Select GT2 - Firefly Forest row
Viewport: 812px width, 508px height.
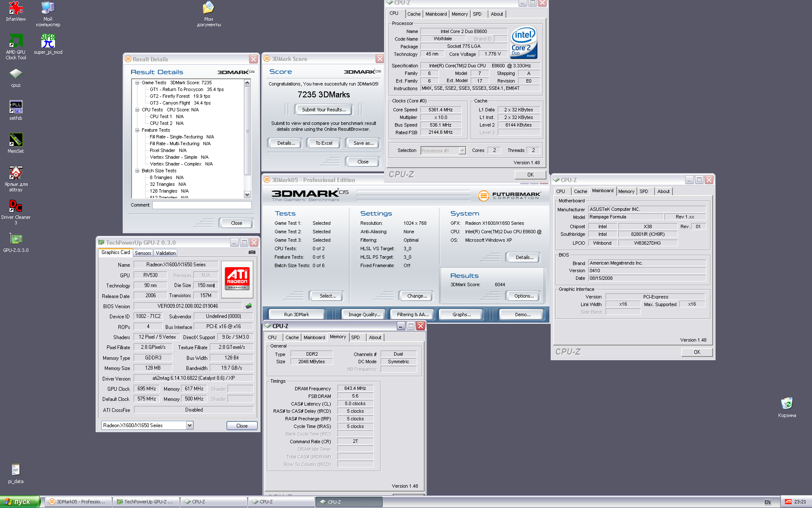180,96
